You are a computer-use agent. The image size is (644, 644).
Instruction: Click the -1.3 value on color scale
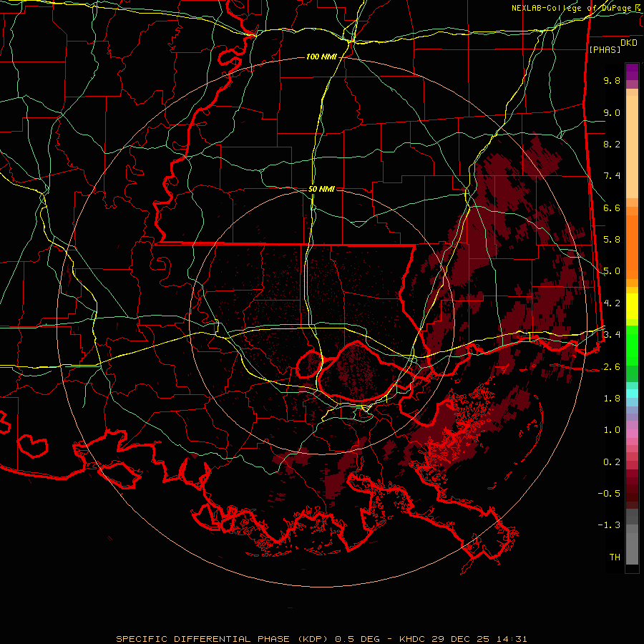(609, 525)
